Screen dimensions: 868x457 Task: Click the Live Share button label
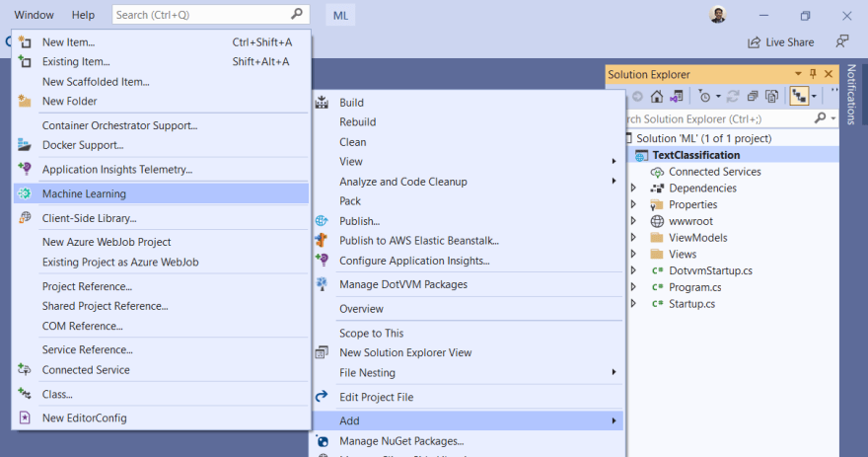tap(789, 42)
